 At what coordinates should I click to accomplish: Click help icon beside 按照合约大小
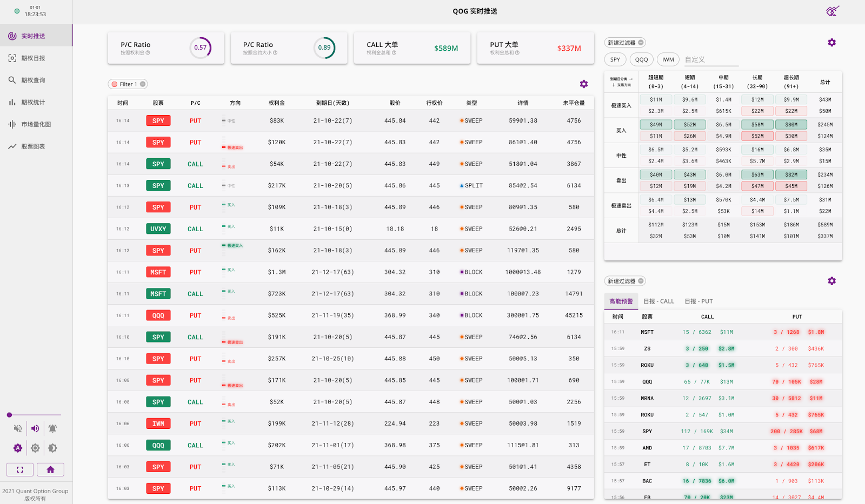[x=275, y=53]
